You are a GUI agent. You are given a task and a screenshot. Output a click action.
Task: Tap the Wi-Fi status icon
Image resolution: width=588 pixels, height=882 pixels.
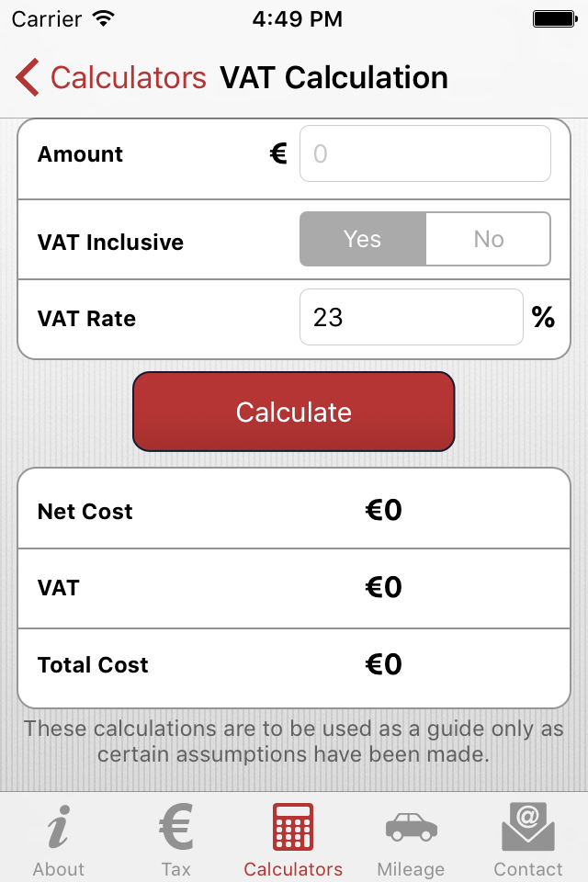tap(104, 18)
